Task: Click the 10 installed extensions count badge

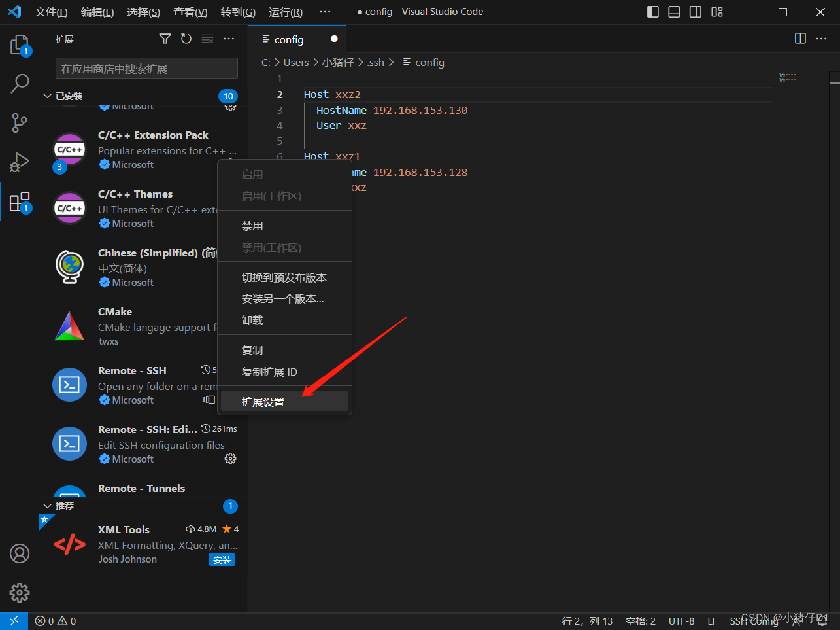Action: pos(228,96)
